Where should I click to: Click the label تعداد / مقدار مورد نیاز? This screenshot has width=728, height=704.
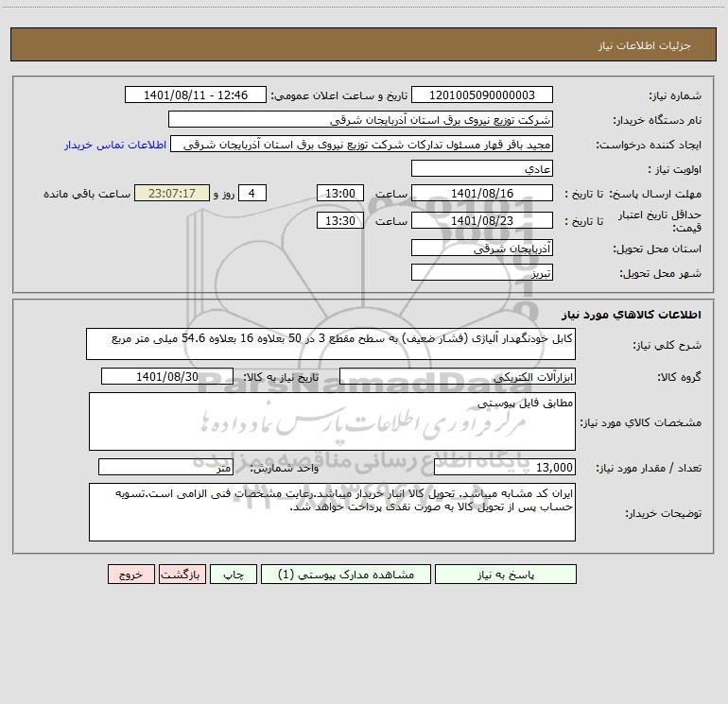(649, 469)
